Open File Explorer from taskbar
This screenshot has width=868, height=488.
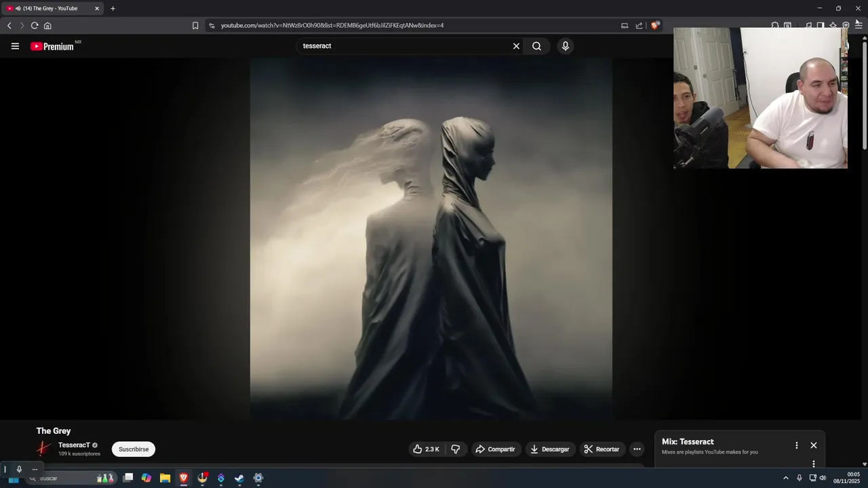tap(165, 478)
